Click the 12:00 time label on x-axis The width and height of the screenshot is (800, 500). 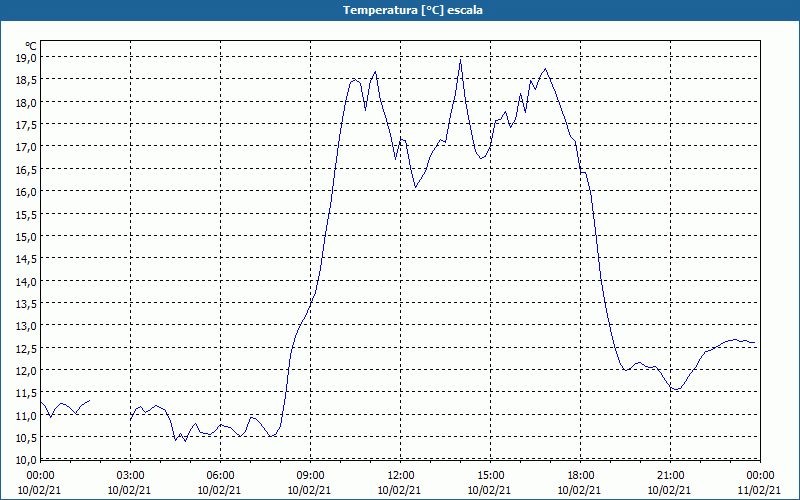(401, 476)
